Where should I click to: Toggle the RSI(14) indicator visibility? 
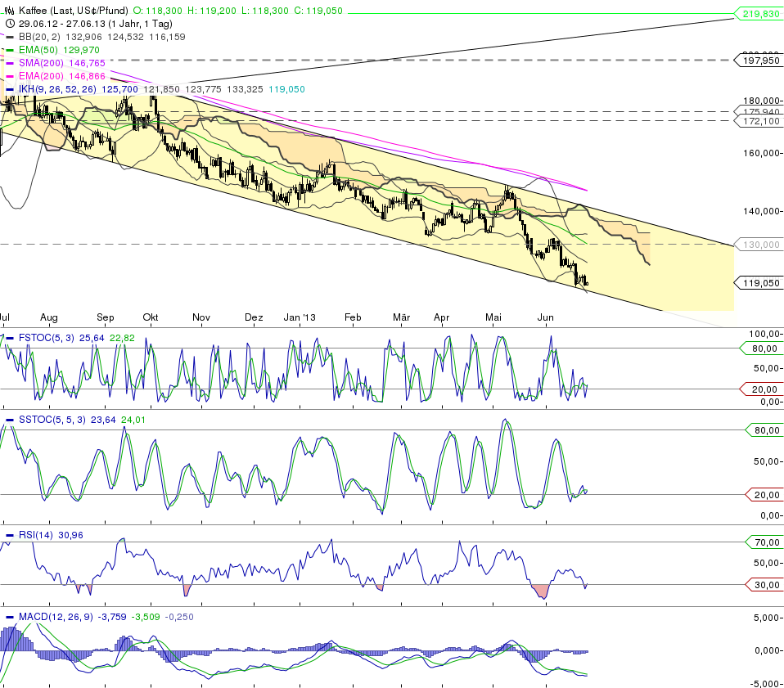(x=10, y=533)
